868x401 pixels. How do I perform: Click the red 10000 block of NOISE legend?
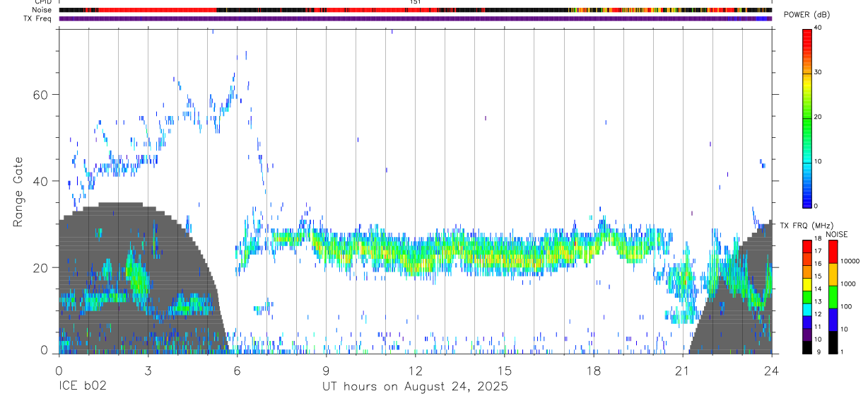pos(832,252)
